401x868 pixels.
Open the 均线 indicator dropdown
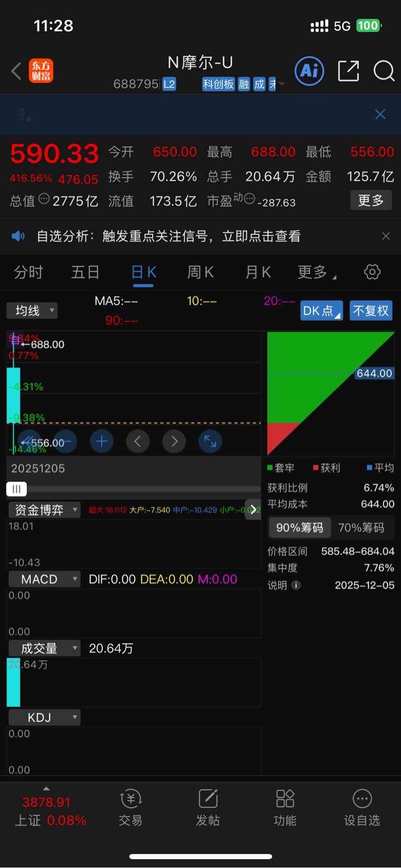tap(32, 311)
